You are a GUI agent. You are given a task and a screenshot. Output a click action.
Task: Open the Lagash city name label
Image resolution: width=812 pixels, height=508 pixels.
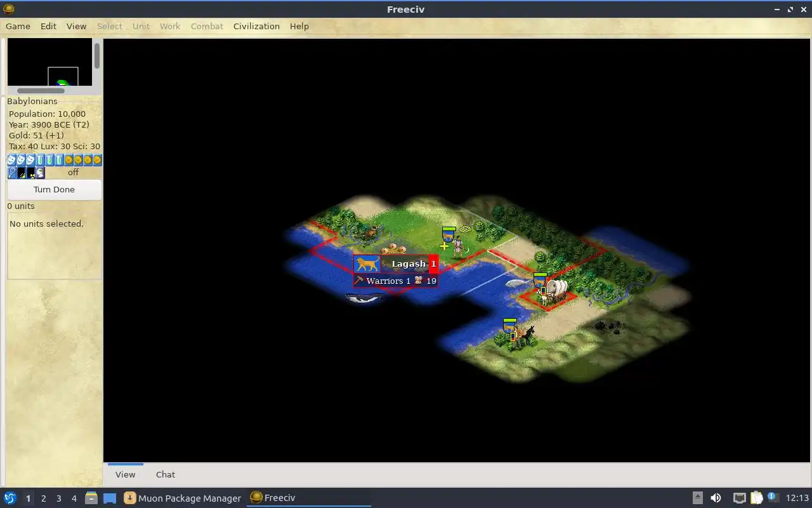click(409, 264)
